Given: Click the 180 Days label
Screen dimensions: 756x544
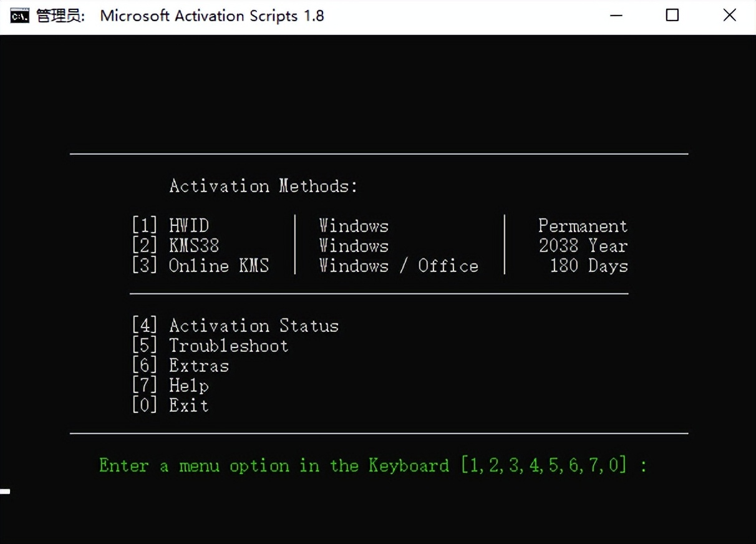Looking at the screenshot, I should [x=588, y=266].
